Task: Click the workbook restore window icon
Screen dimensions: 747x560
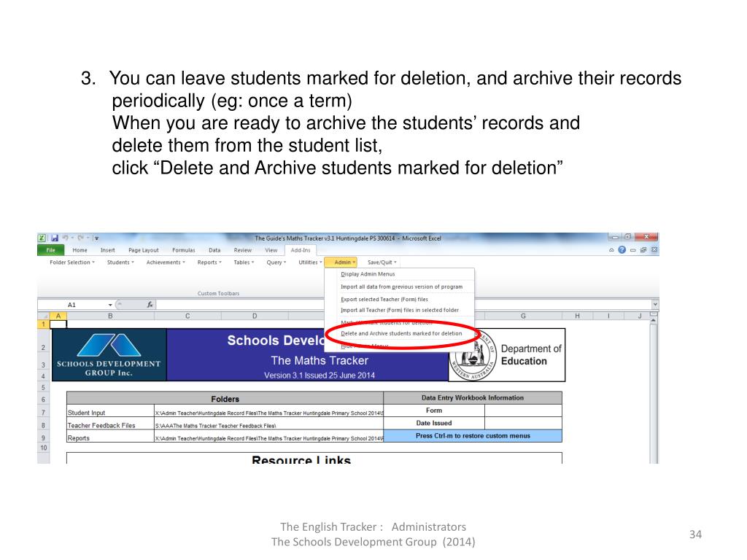Action: click(643, 250)
